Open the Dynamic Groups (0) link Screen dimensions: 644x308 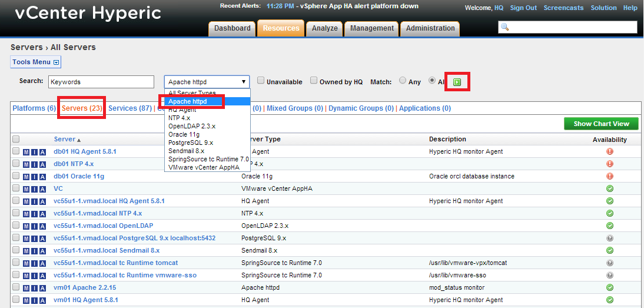point(361,108)
